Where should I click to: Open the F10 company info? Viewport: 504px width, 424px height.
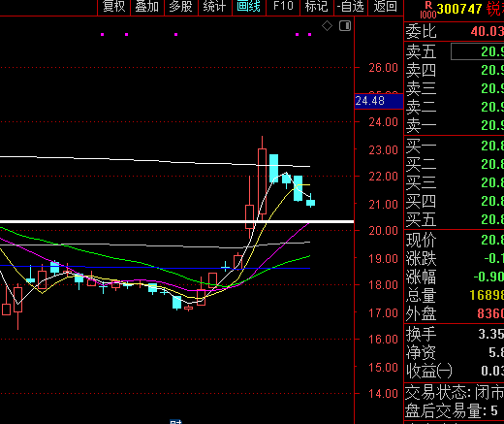pyautogui.click(x=283, y=7)
